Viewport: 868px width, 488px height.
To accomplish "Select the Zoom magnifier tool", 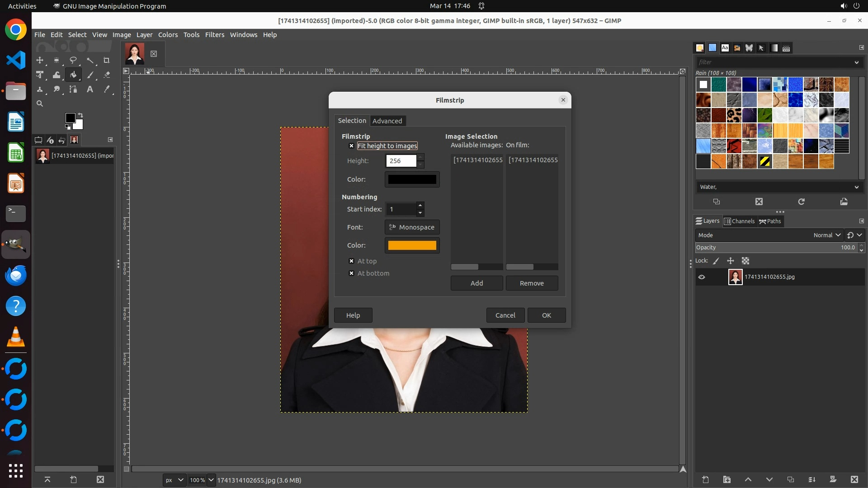I will [40, 104].
